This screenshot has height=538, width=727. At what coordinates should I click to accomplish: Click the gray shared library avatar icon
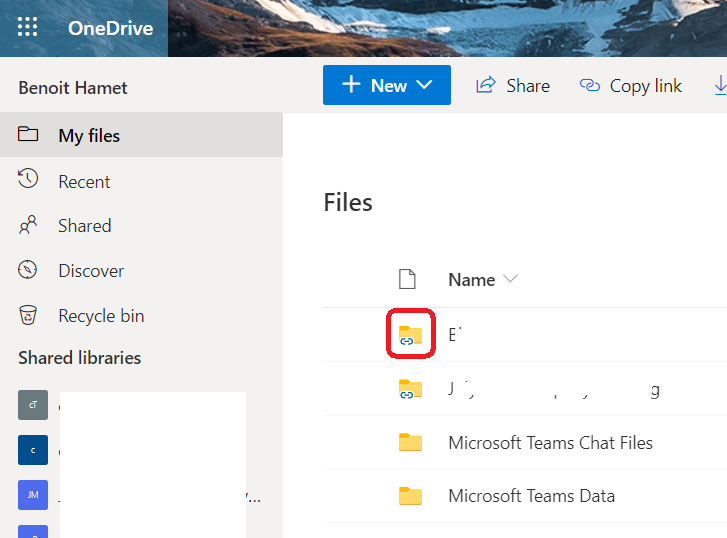pyautogui.click(x=32, y=405)
